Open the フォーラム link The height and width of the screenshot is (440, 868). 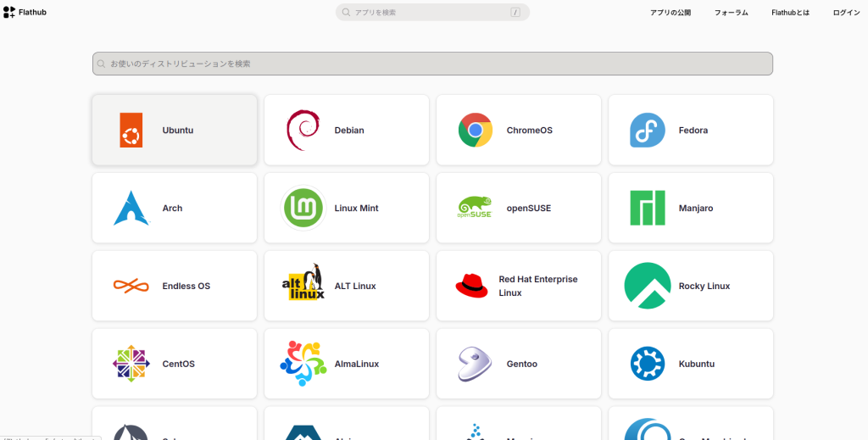(x=732, y=13)
